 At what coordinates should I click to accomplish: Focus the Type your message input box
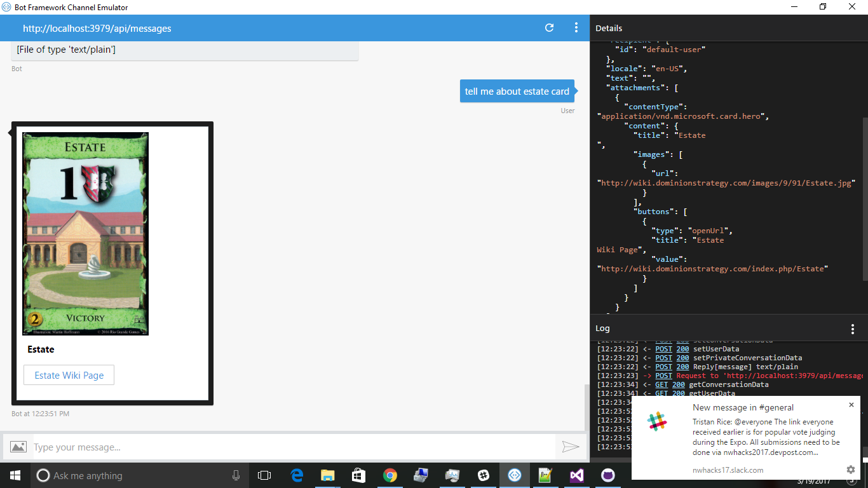tap(294, 447)
